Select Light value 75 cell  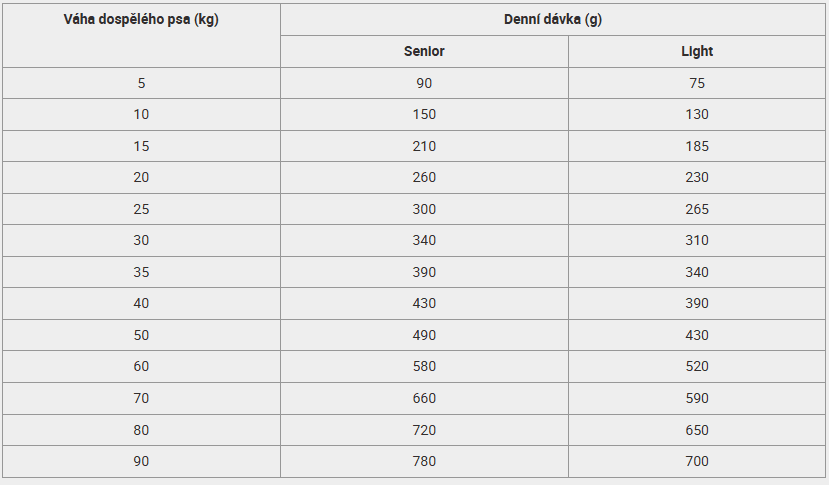tap(697, 83)
